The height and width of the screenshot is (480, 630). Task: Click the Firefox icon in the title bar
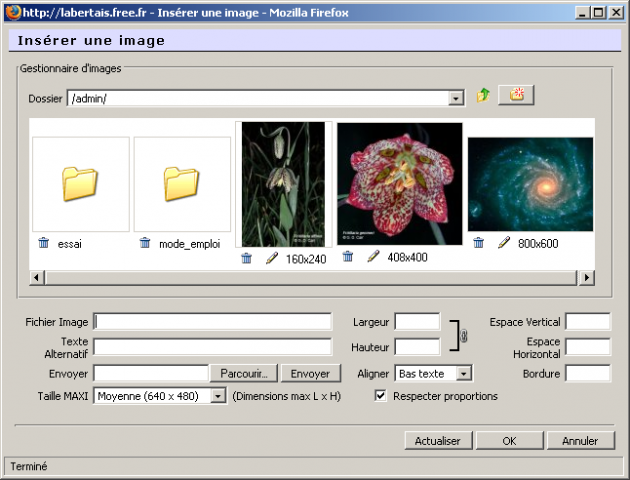pyautogui.click(x=13, y=12)
